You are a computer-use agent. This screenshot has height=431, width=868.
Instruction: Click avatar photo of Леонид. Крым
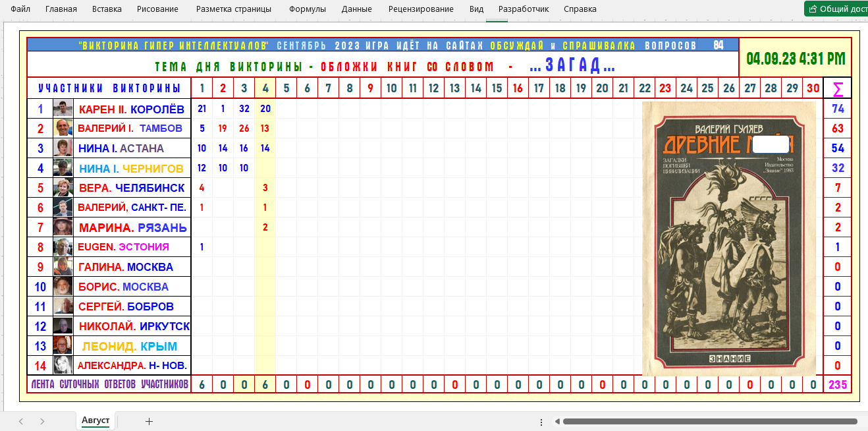click(63, 346)
